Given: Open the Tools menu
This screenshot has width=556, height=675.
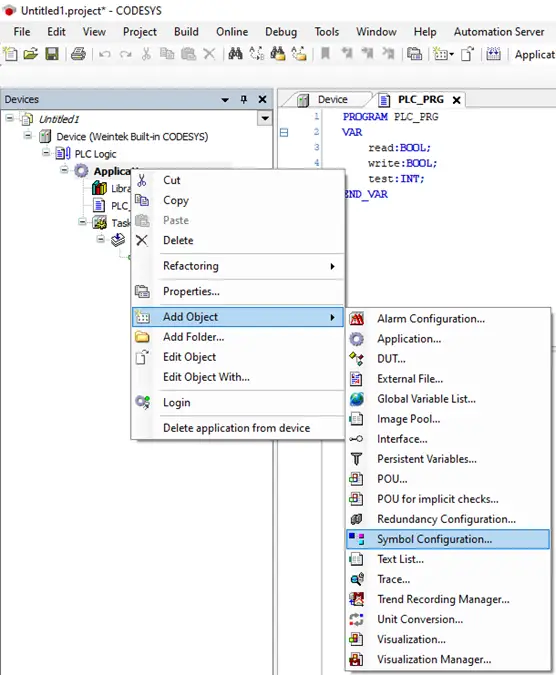Looking at the screenshot, I should coord(327,32).
